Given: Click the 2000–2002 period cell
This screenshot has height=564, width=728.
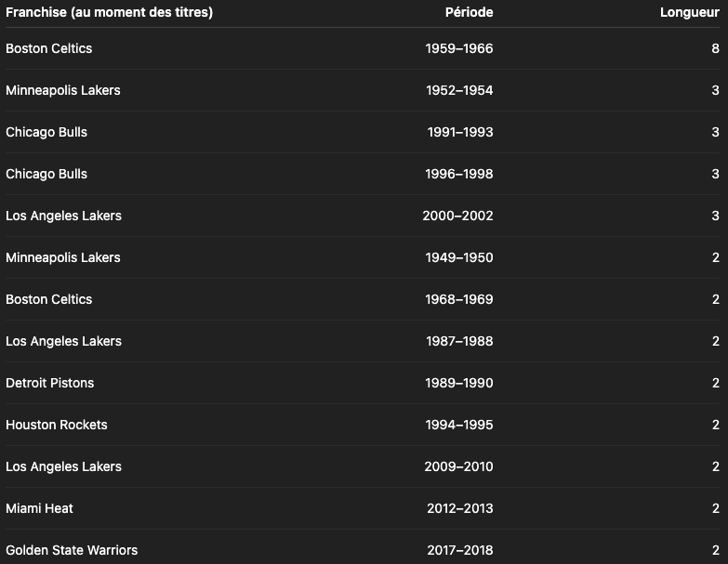Looking at the screenshot, I should [457, 216].
